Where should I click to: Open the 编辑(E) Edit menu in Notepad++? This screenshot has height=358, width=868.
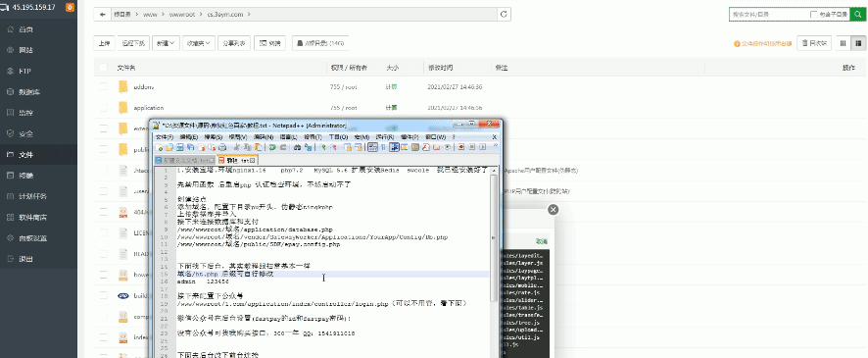click(x=189, y=137)
